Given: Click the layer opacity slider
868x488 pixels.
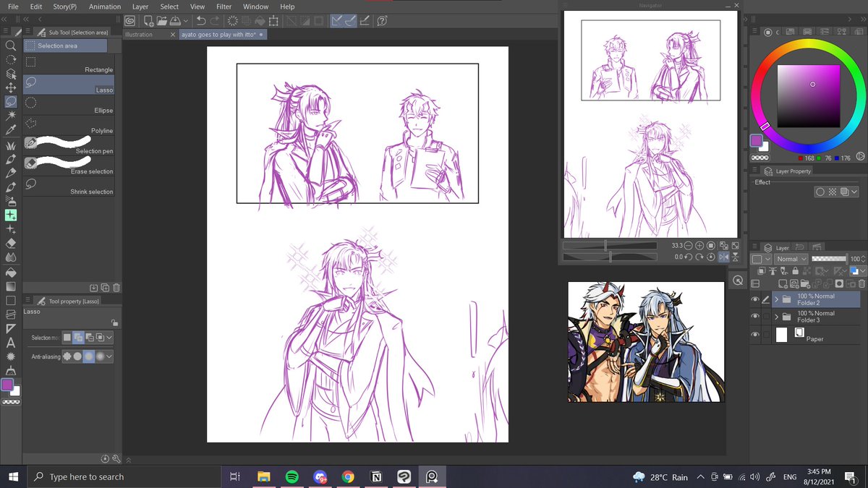Looking at the screenshot, I should (x=829, y=259).
